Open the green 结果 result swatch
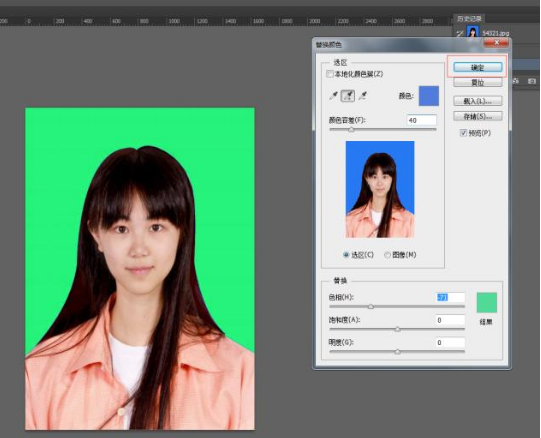This screenshot has height=438, width=541. click(x=487, y=302)
